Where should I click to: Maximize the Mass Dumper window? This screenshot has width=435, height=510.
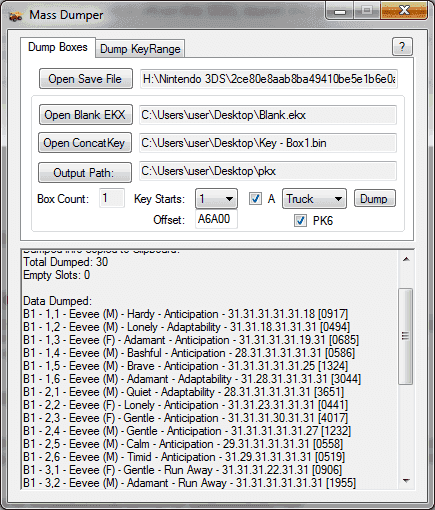367,11
